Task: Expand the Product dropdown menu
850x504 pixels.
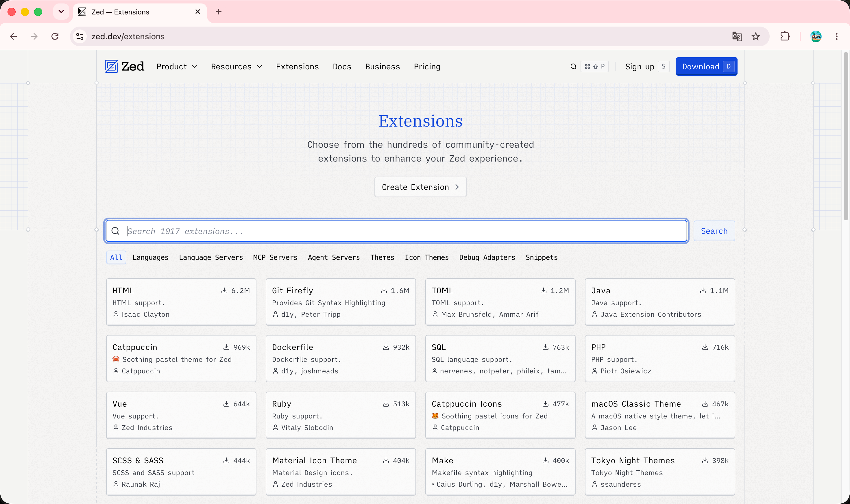Action: tap(177, 66)
